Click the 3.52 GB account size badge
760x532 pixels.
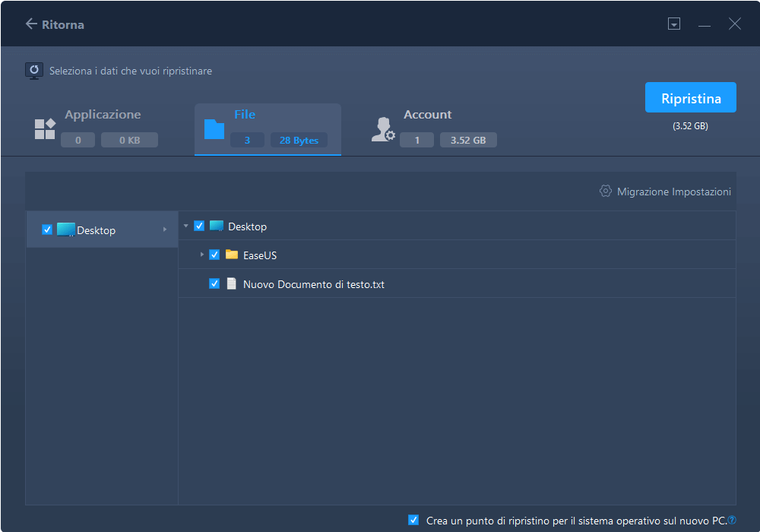click(x=468, y=140)
